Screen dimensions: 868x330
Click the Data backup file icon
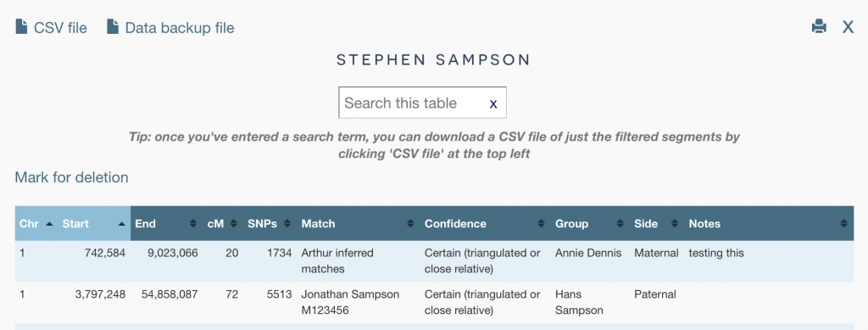point(113,26)
